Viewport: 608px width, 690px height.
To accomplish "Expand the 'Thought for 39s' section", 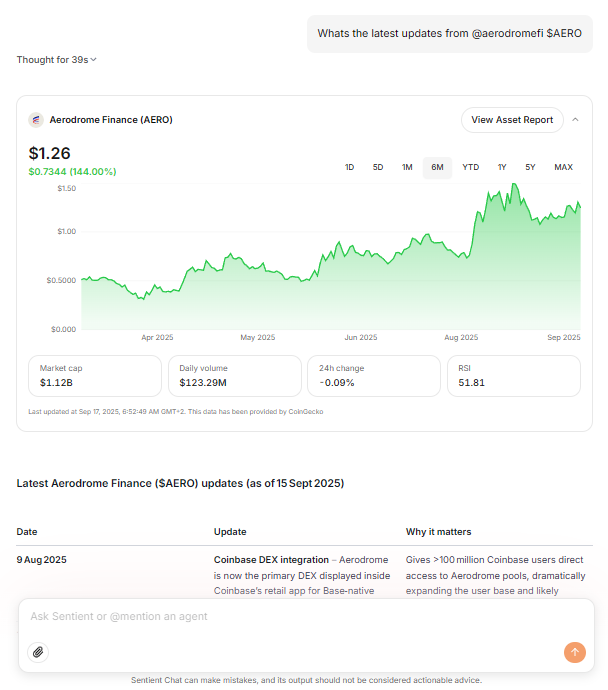I will [56, 60].
